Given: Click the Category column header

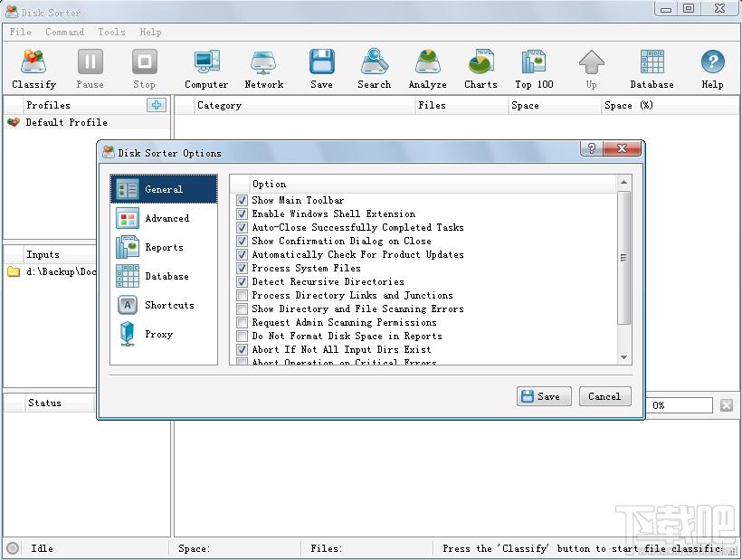Looking at the screenshot, I should click(x=304, y=105).
